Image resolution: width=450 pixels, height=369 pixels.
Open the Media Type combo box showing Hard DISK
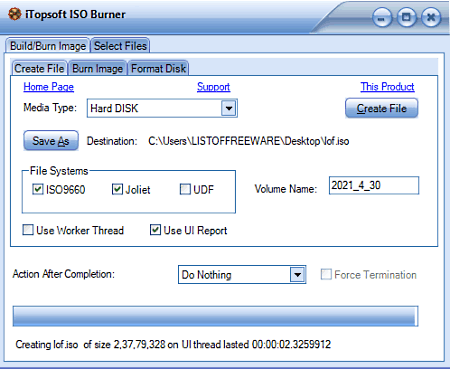[x=162, y=108]
